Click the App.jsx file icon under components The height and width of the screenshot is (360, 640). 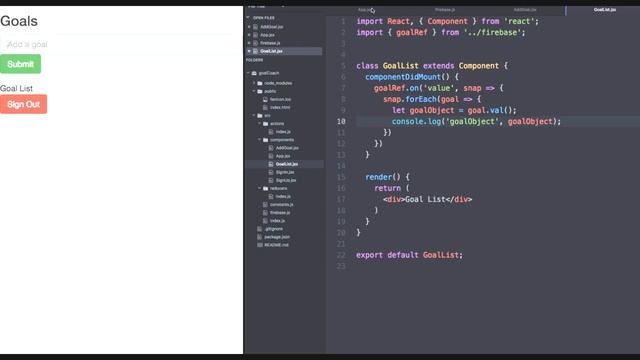[x=271, y=156]
